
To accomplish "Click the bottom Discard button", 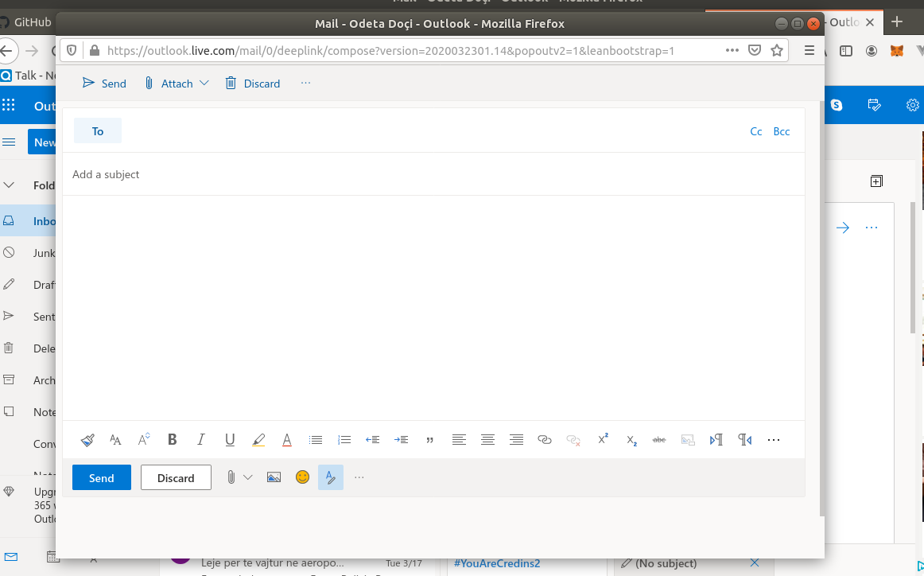I will (x=176, y=477).
